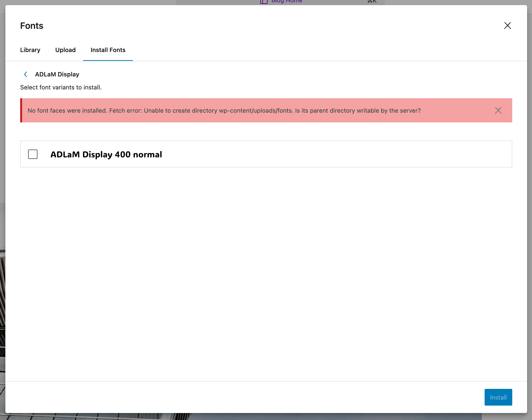Click the font variant row card's empty area
This screenshot has height=420, width=532.
(x=344, y=154)
